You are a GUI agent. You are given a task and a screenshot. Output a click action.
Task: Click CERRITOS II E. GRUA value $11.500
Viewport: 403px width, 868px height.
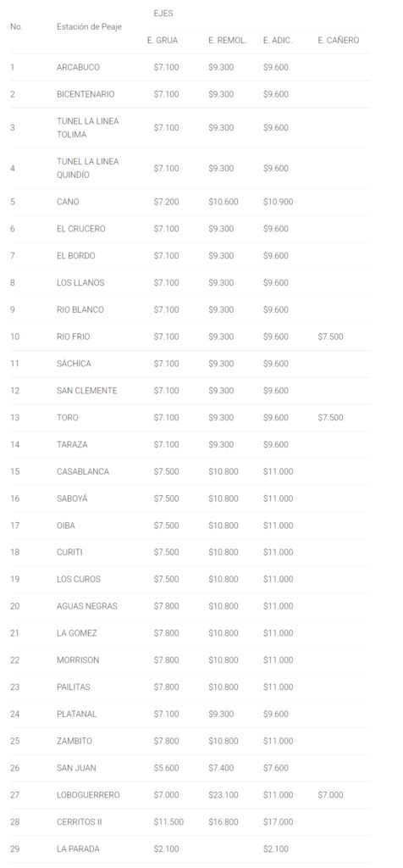click(x=168, y=822)
